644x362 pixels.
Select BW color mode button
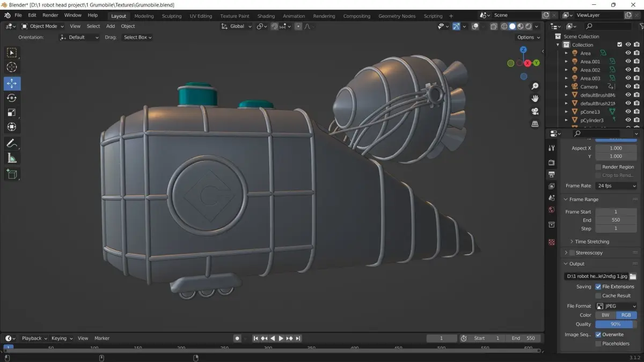[x=605, y=315]
